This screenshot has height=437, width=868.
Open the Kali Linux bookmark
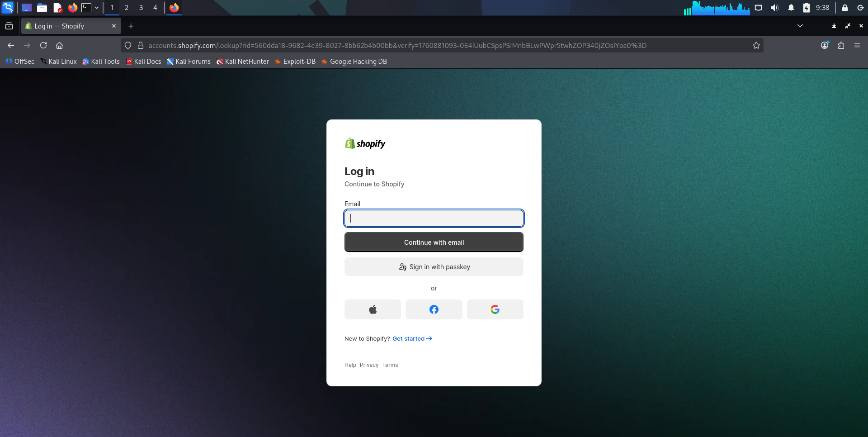(x=58, y=62)
